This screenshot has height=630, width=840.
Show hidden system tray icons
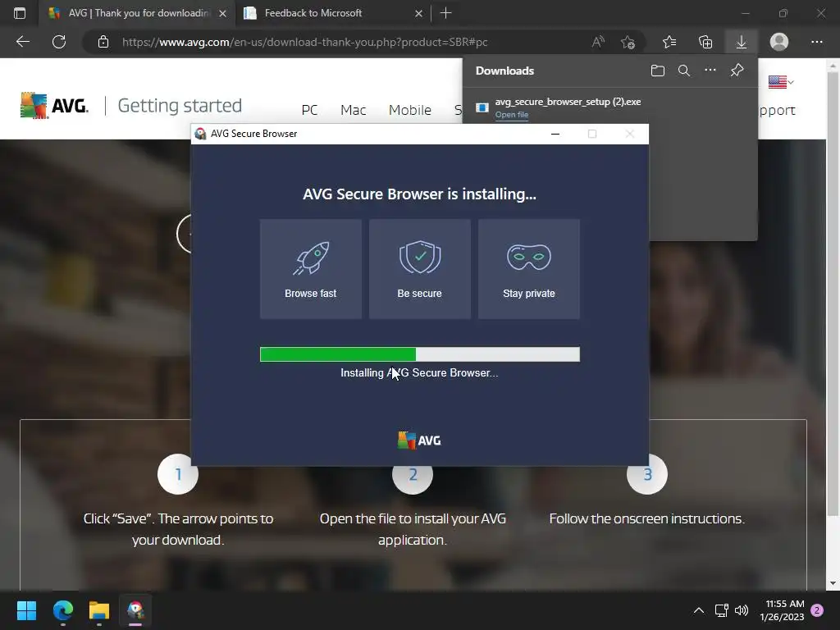pyautogui.click(x=699, y=610)
